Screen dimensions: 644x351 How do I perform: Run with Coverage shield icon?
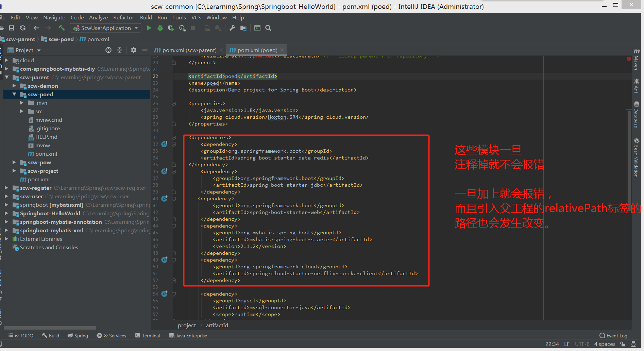[x=171, y=28]
